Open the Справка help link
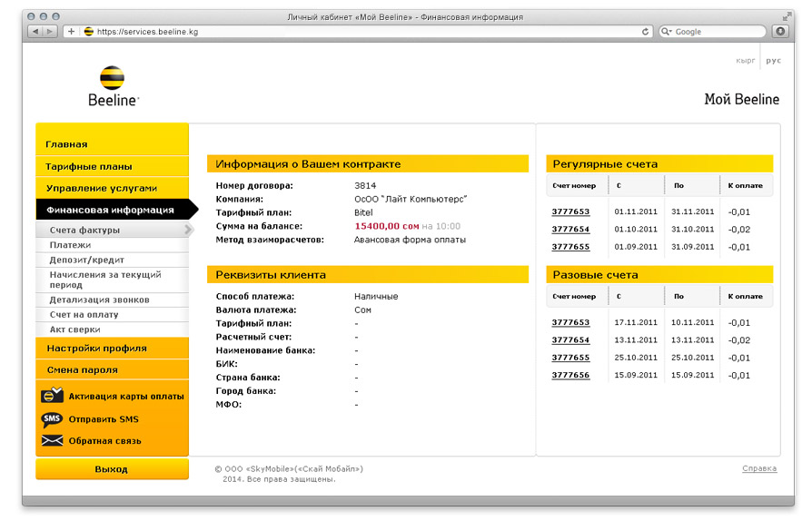The height and width of the screenshot is (521, 812). pos(759,468)
